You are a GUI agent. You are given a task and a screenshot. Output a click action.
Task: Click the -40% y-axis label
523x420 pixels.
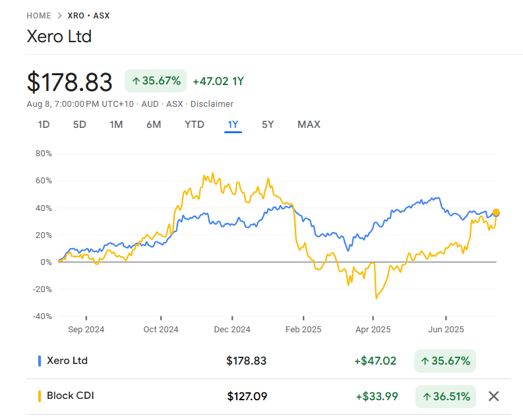click(x=42, y=316)
